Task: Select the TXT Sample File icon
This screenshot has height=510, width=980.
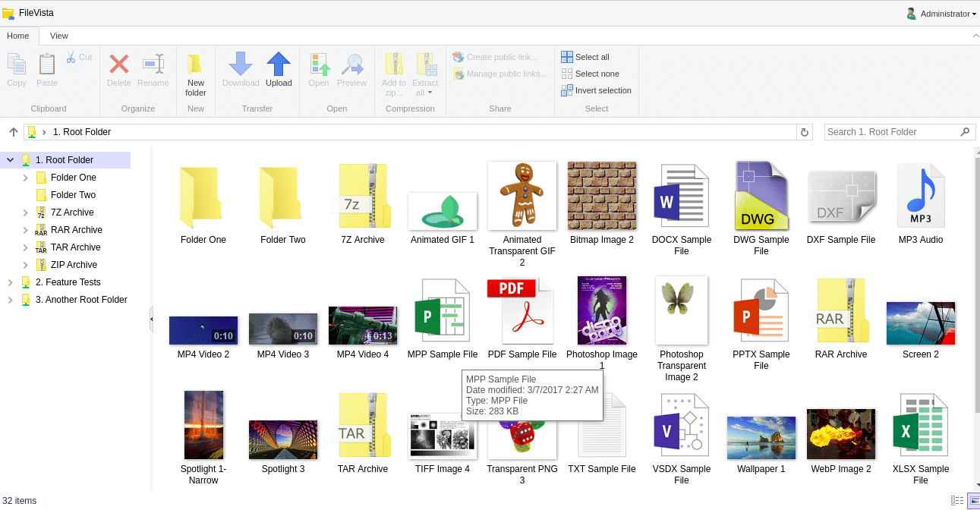Action: coord(602,425)
